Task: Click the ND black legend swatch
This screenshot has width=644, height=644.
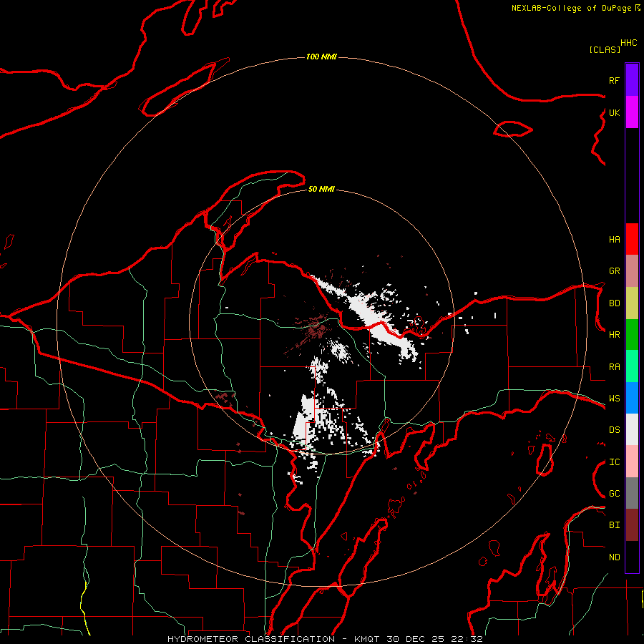Action: click(632, 557)
